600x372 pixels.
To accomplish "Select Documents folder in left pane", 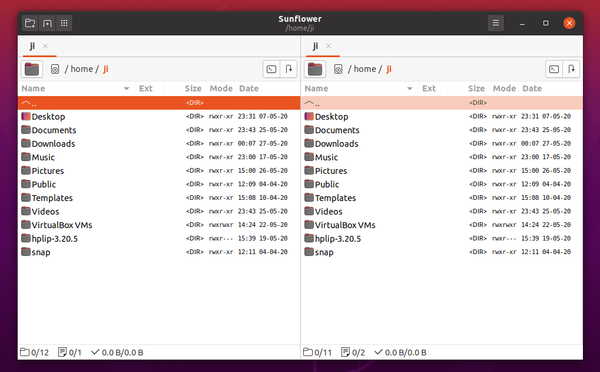I will [x=159, y=130].
